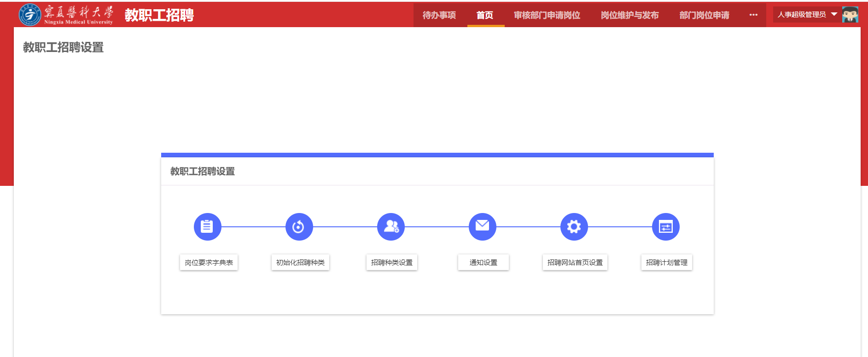This screenshot has height=357, width=868.
Task: Click the recruitment plan management sliders icon
Action: 665,227
